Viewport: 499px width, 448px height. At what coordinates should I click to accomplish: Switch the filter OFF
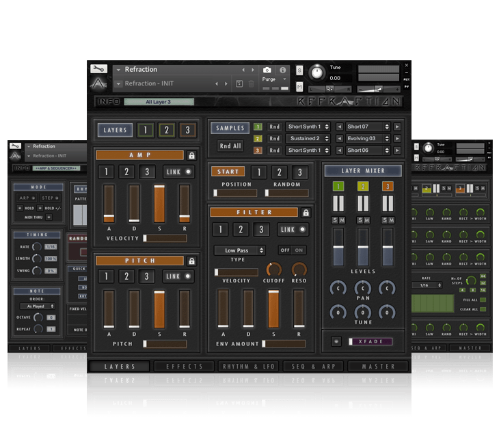[285, 250]
